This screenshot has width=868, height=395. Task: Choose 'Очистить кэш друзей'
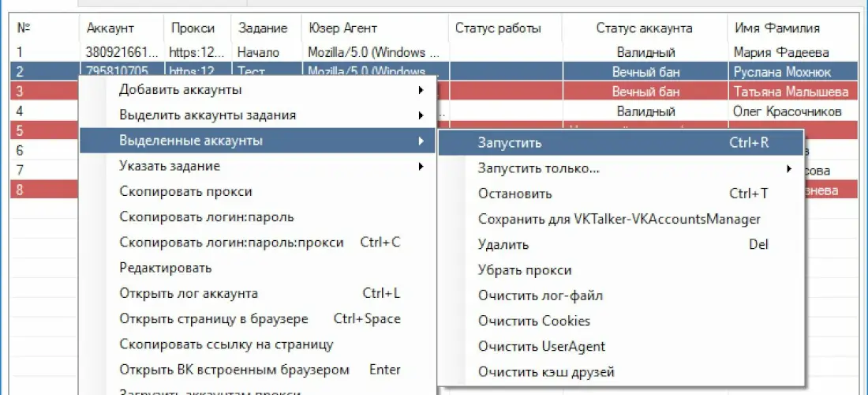tap(620, 372)
